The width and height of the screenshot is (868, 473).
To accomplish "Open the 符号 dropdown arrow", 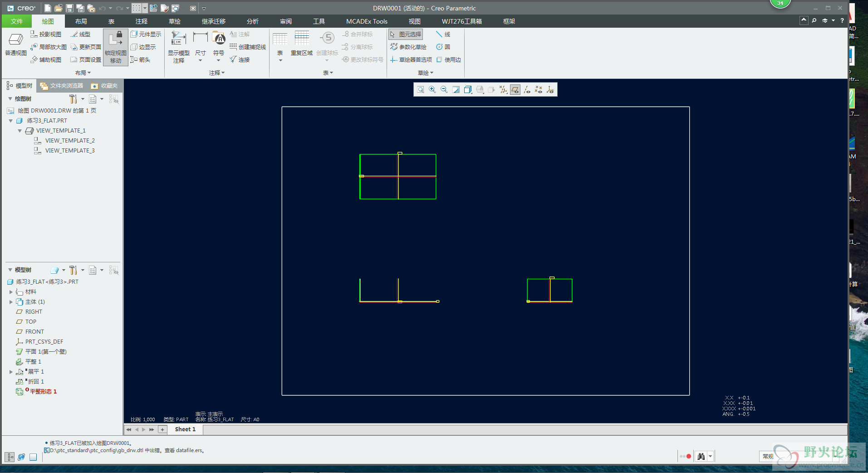I will pyautogui.click(x=219, y=60).
